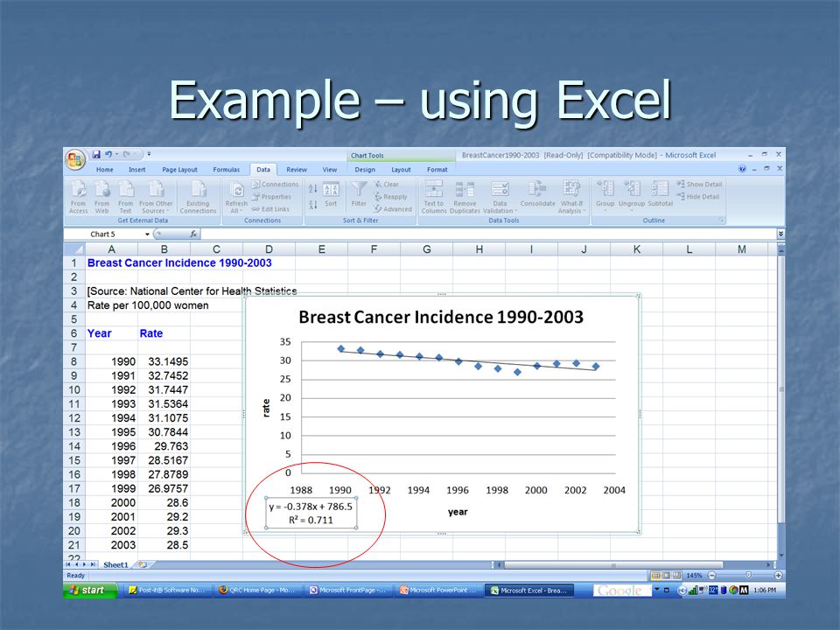Open Data Validation dropdown
Image resolution: width=840 pixels, height=630 pixels.
(x=500, y=197)
